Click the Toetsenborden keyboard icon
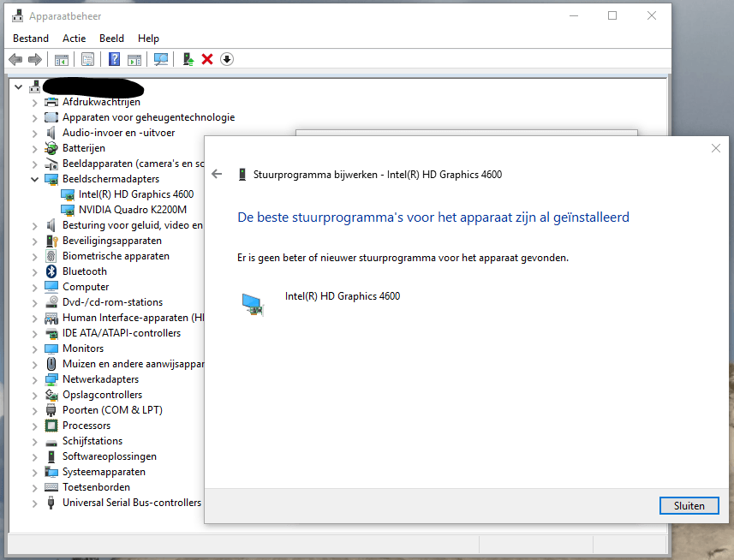The width and height of the screenshot is (734, 560). pyautogui.click(x=51, y=487)
